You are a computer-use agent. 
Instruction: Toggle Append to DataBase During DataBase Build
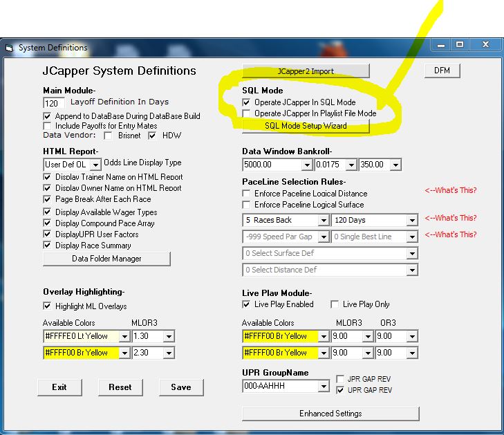[x=47, y=116]
